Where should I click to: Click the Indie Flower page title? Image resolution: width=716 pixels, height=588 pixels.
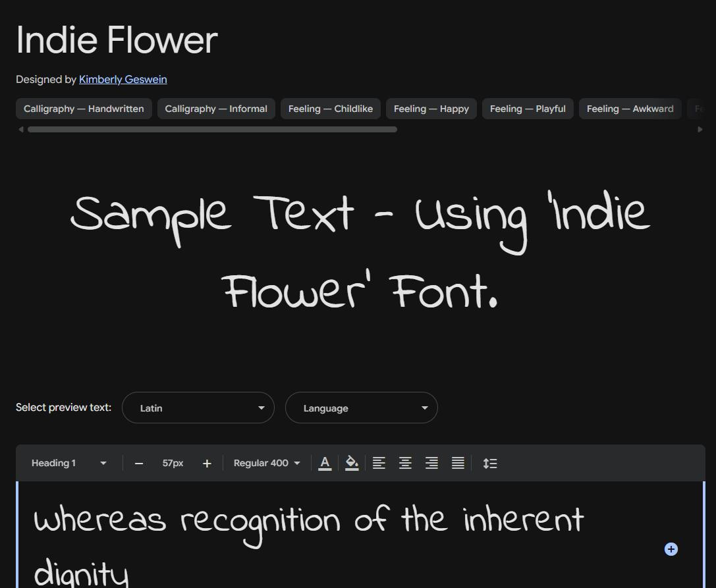(117, 40)
